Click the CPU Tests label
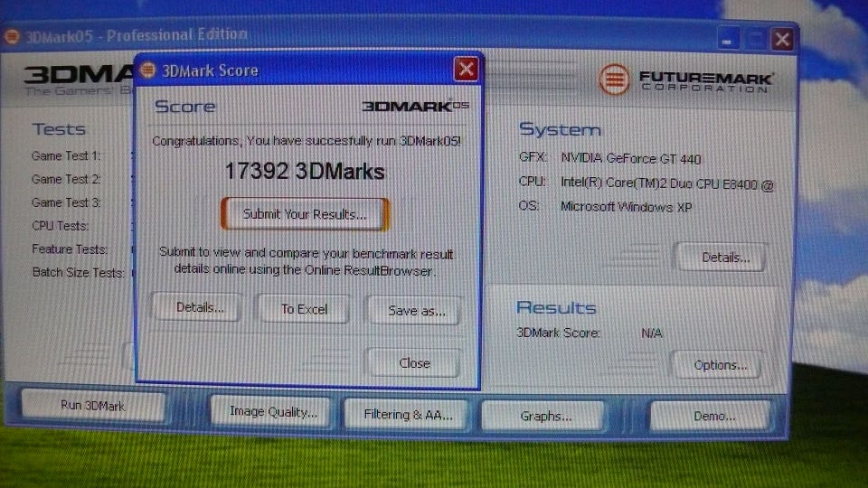868x488 pixels. pyautogui.click(x=60, y=226)
